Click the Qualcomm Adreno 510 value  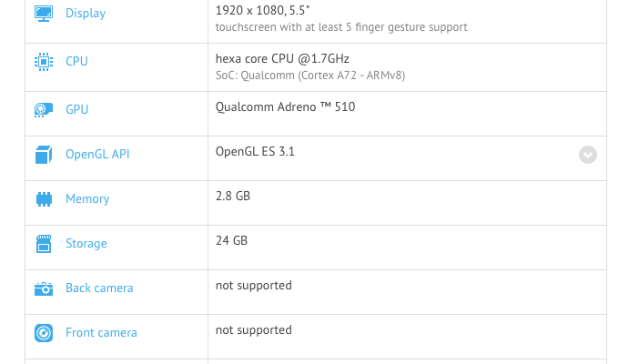pyautogui.click(x=285, y=107)
